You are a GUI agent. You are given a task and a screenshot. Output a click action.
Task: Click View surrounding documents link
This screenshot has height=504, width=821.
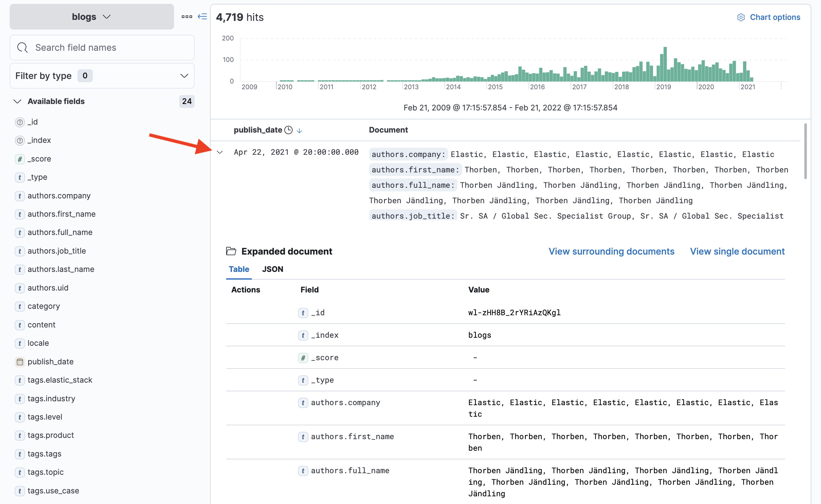(612, 251)
